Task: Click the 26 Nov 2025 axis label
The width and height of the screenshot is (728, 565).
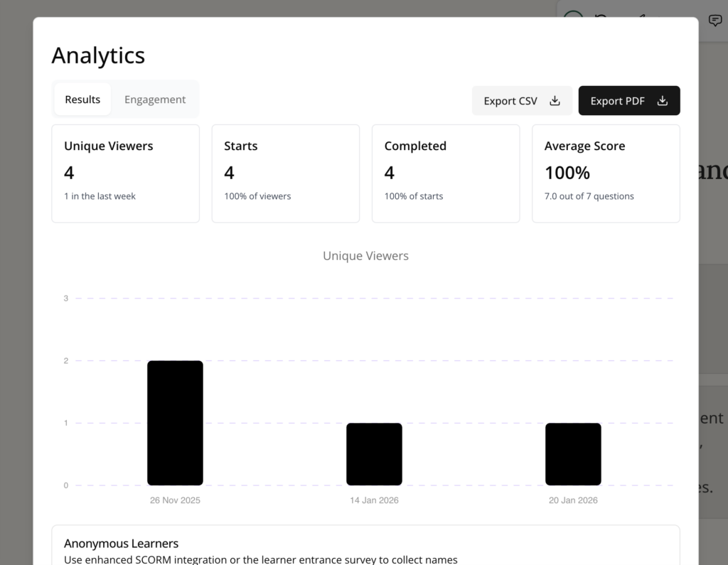Action: pyautogui.click(x=175, y=500)
